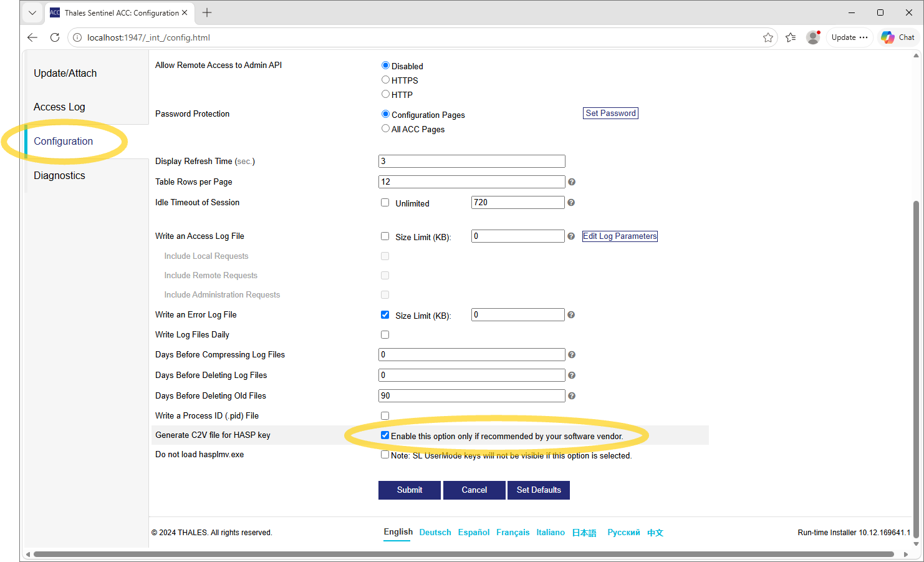Open Configuration in the sidebar
The height and width of the screenshot is (562, 924).
(64, 142)
